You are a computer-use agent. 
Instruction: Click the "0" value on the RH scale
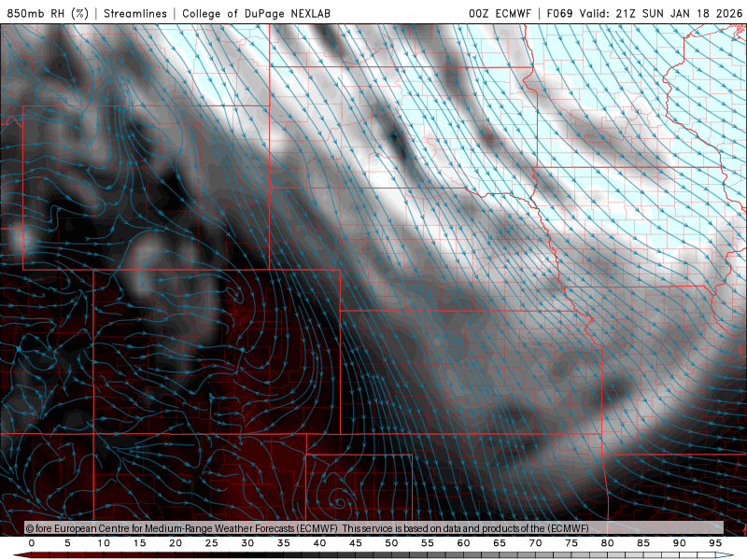[x=32, y=543]
